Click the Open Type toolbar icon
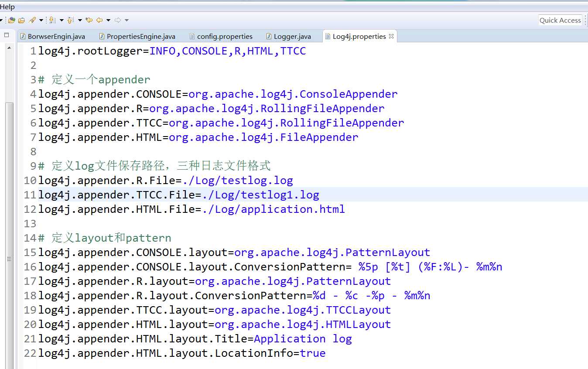 (12, 20)
